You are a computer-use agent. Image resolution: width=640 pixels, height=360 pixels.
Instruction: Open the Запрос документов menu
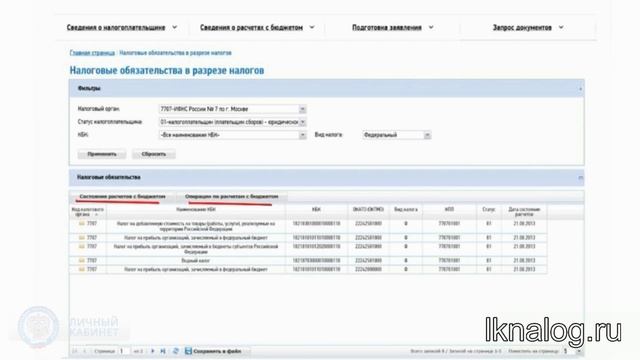tap(528, 28)
